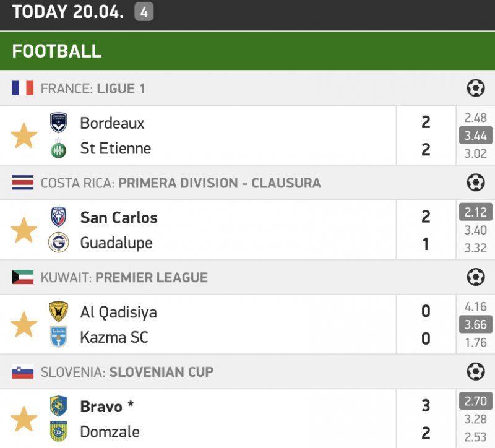Click football icon in Slovenian Cup row
Image resolution: width=495 pixels, height=448 pixels.
[x=475, y=372]
